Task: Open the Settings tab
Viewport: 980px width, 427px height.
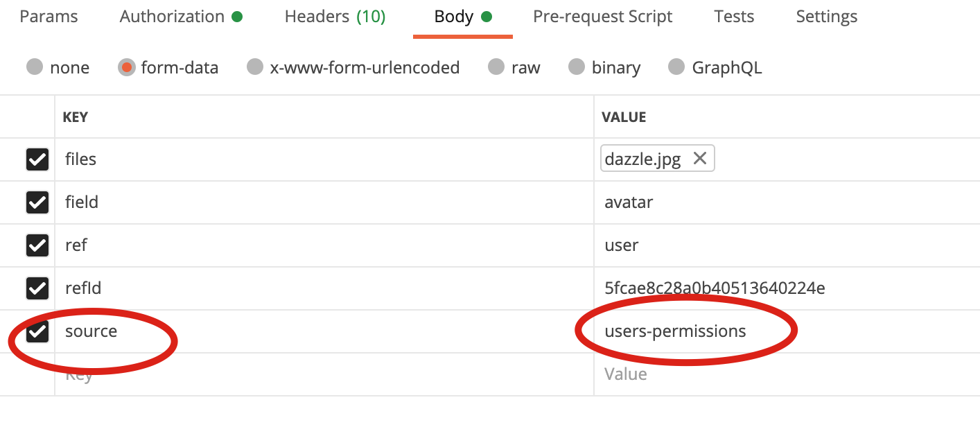Action: [826, 16]
